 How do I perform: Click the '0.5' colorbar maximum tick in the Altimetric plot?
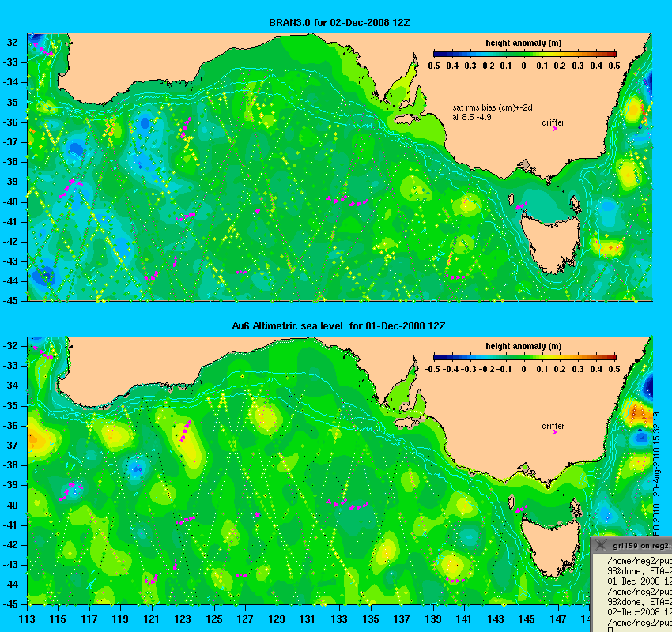[614, 370]
